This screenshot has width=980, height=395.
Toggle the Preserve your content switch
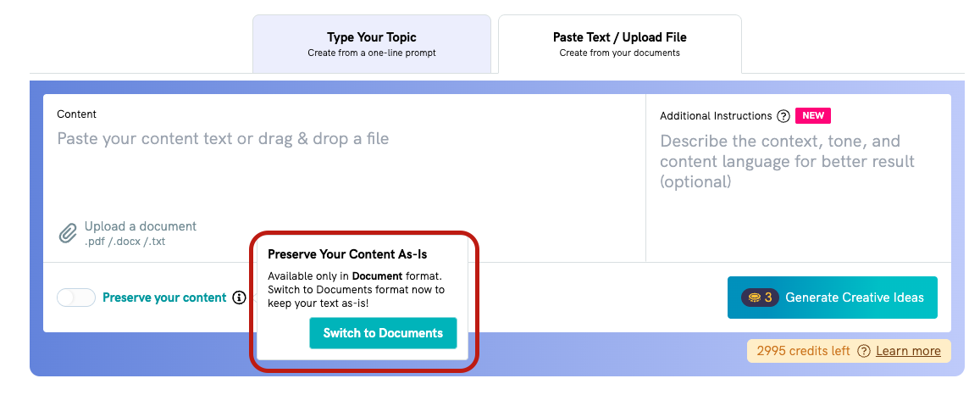(76, 298)
